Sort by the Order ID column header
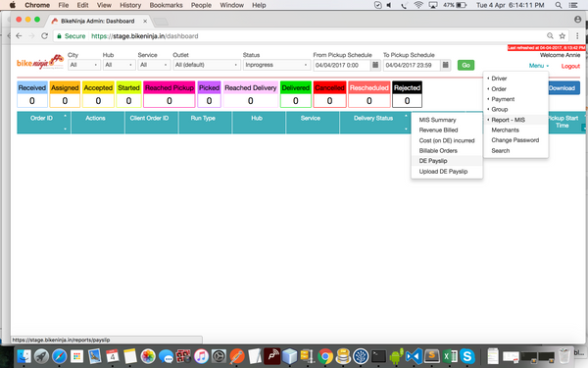The height and width of the screenshot is (368, 588). (43, 123)
